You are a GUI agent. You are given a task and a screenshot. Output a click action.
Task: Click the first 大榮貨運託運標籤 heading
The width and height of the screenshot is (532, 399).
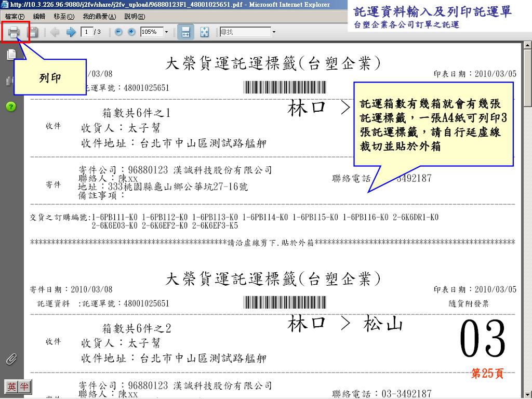[273, 63]
